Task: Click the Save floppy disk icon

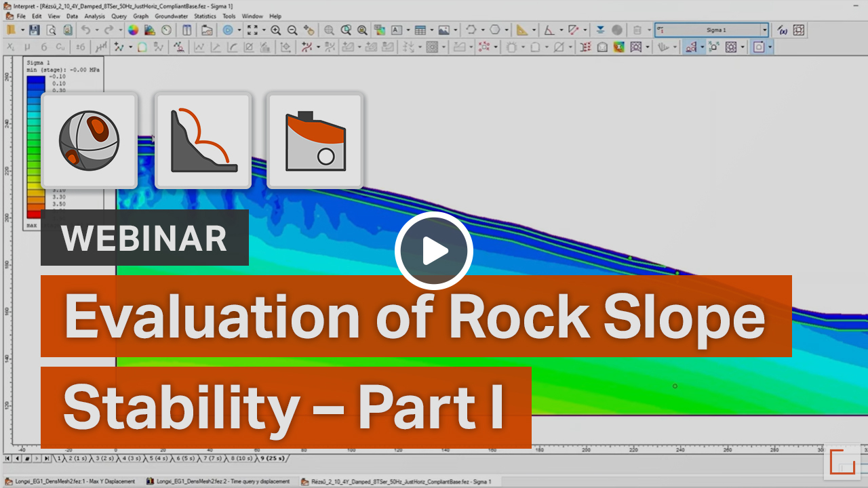Action: (35, 30)
